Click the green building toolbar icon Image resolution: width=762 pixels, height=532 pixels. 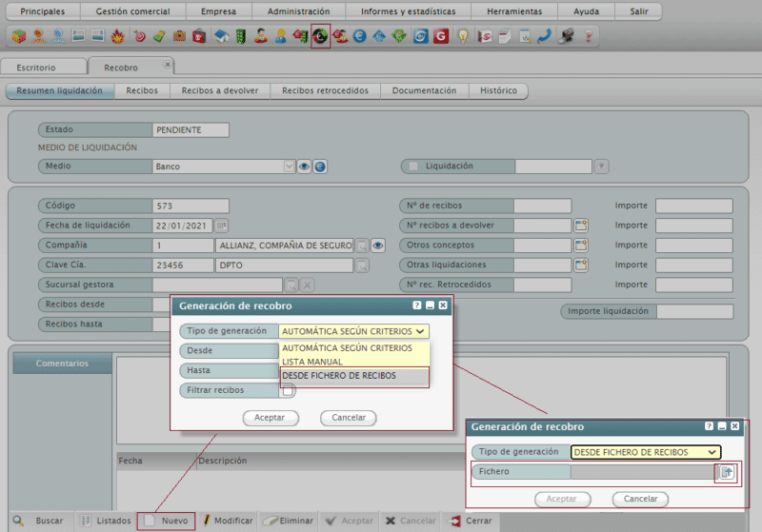tap(241, 36)
